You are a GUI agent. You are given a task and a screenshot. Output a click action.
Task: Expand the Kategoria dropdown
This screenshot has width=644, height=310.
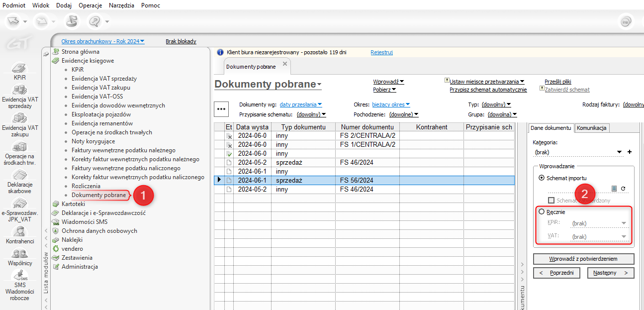tap(619, 152)
